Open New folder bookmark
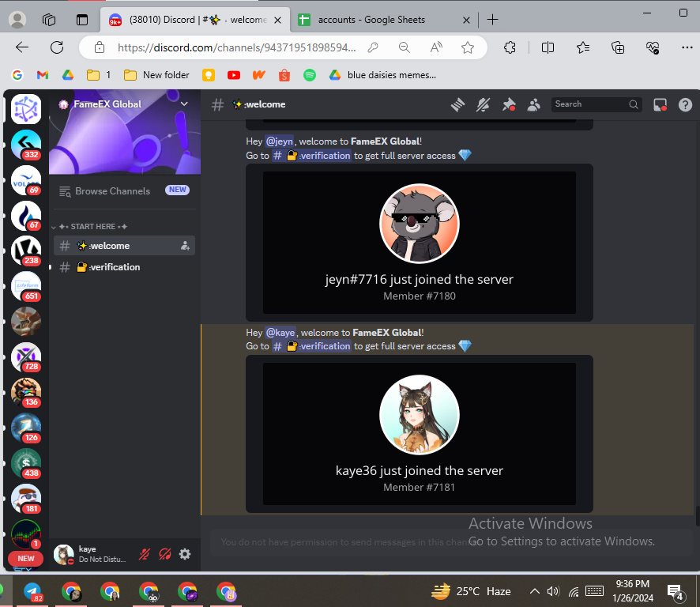 click(x=156, y=75)
